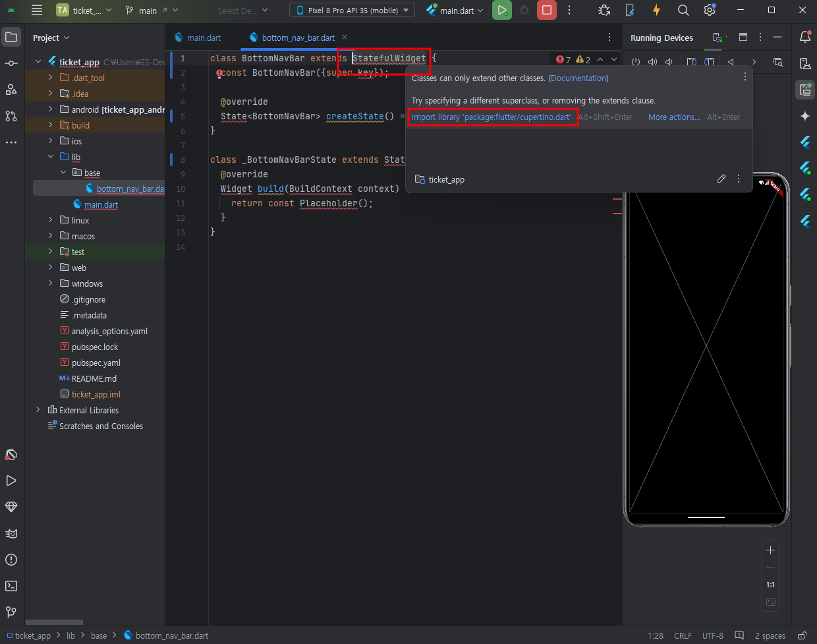Click emulator back triangle button
Screen dimensions: 817x644
[731, 62]
